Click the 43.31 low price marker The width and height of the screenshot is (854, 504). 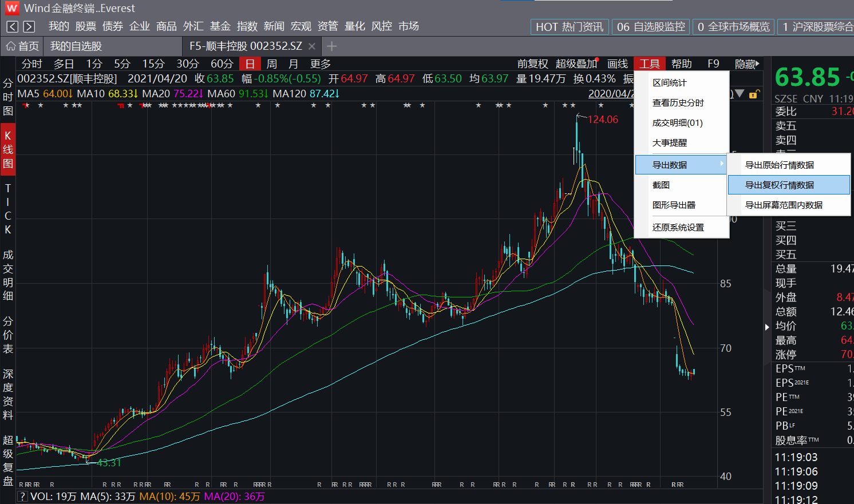[x=109, y=463]
